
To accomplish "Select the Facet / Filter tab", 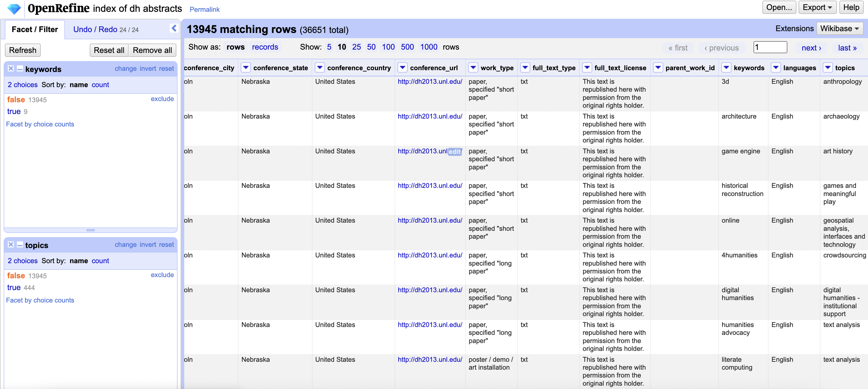I will point(35,29).
